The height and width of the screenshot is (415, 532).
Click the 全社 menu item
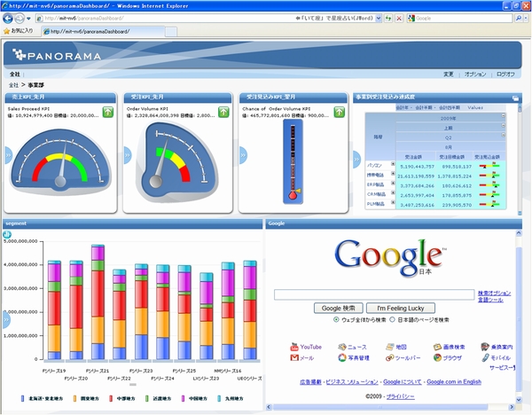pos(14,74)
